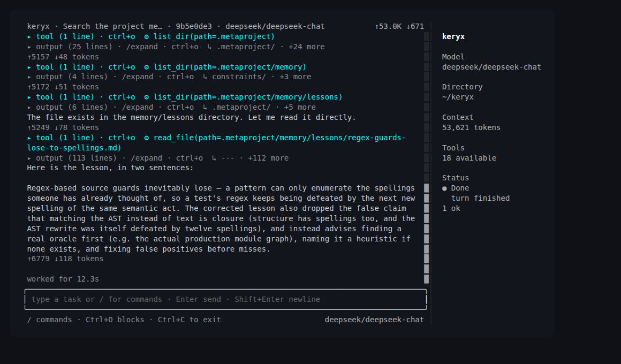This screenshot has height=364, width=621.
Task: Click the Done status dot
Action: point(444,188)
